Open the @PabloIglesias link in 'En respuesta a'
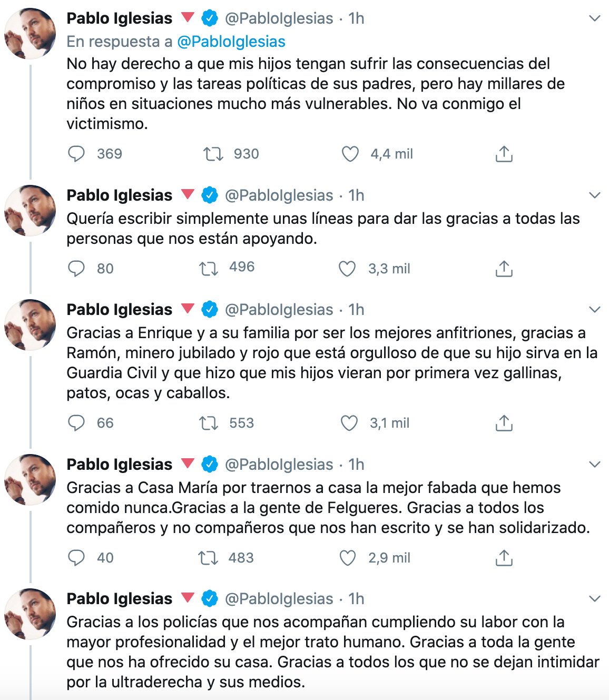This screenshot has height=700, width=609. pyautogui.click(x=231, y=42)
